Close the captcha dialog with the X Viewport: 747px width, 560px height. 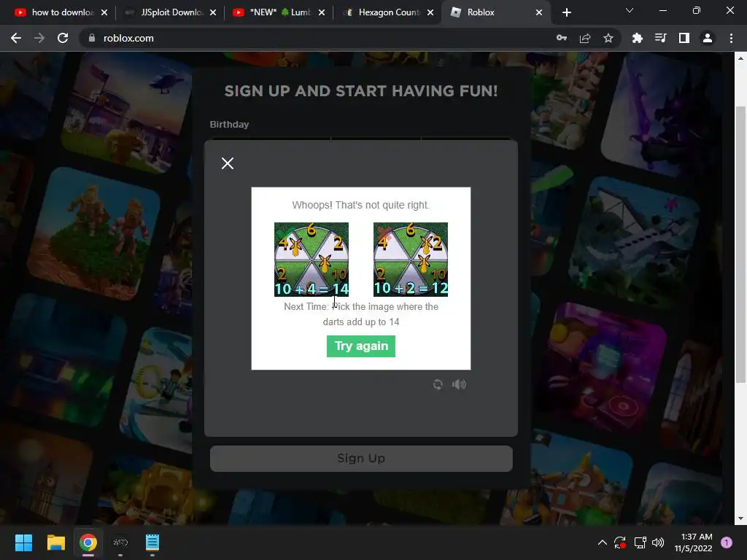tap(228, 163)
